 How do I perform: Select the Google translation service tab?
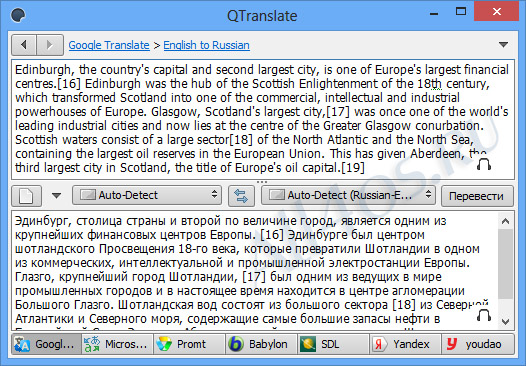(46, 344)
